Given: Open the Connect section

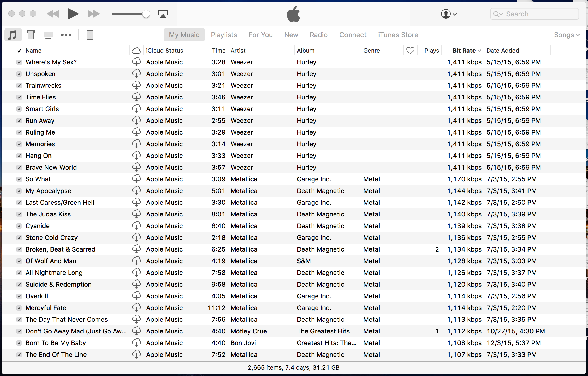Looking at the screenshot, I should [x=353, y=35].
